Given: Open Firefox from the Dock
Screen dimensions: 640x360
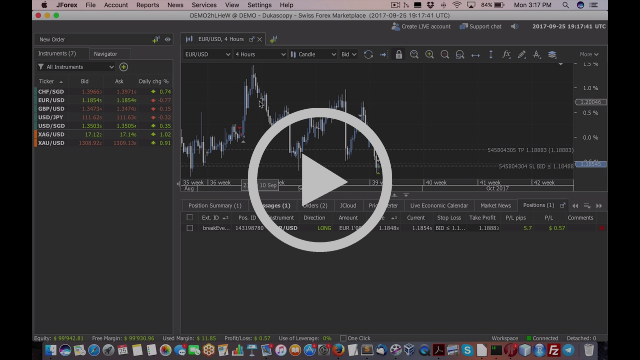Looking at the screenshot, I should [338, 350].
